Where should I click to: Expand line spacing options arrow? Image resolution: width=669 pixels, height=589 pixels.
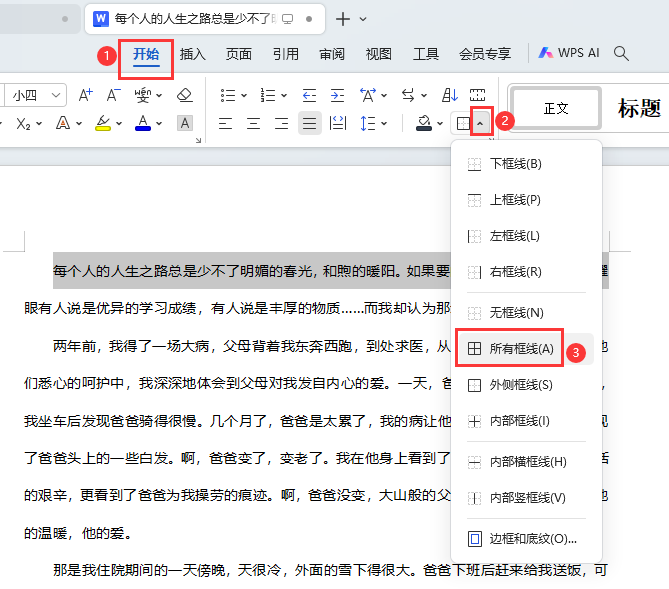click(x=384, y=124)
